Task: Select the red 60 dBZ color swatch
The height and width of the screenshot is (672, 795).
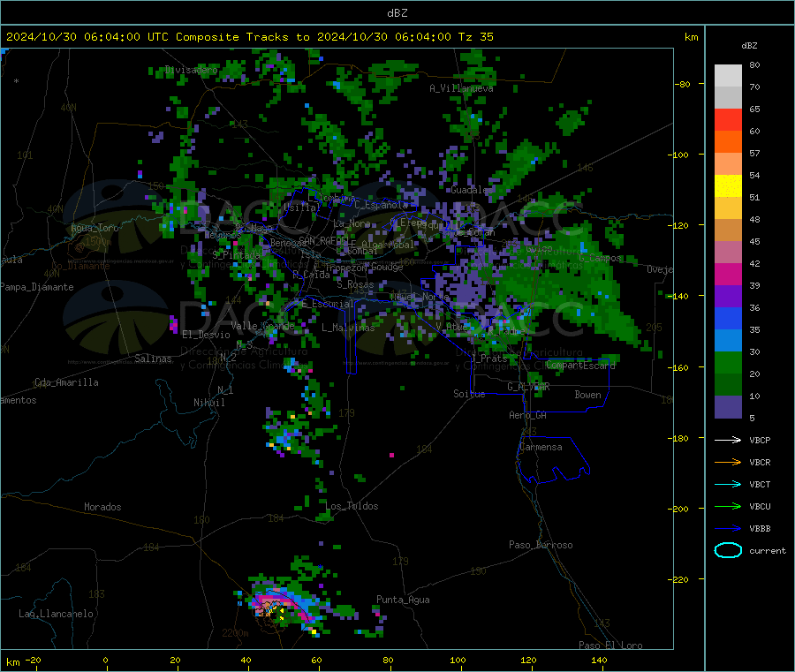Action: [x=728, y=119]
